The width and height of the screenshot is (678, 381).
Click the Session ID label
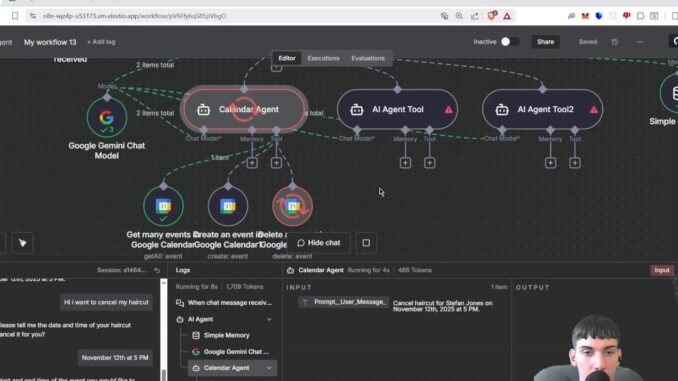pyautogui.click(x=122, y=270)
